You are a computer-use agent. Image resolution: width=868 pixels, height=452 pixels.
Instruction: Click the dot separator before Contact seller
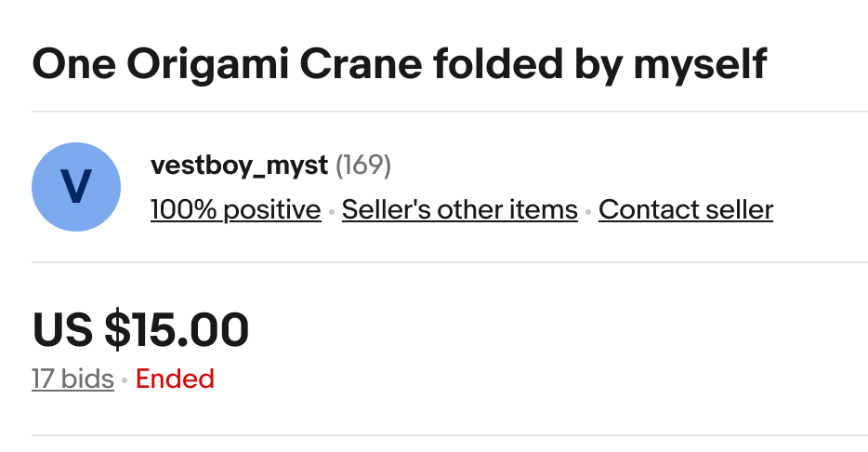point(588,212)
